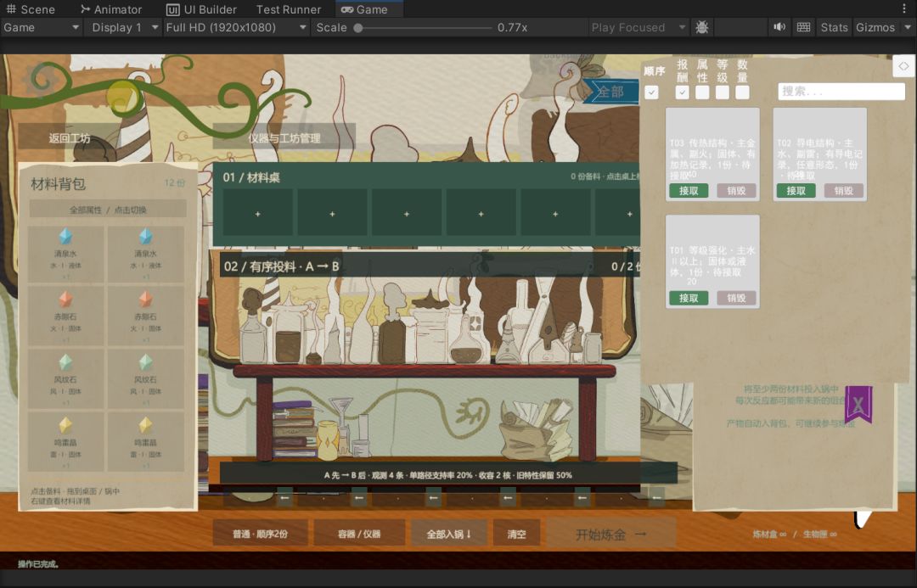
Task: Expand the Gizmos dropdown arrow
Action: (908, 27)
